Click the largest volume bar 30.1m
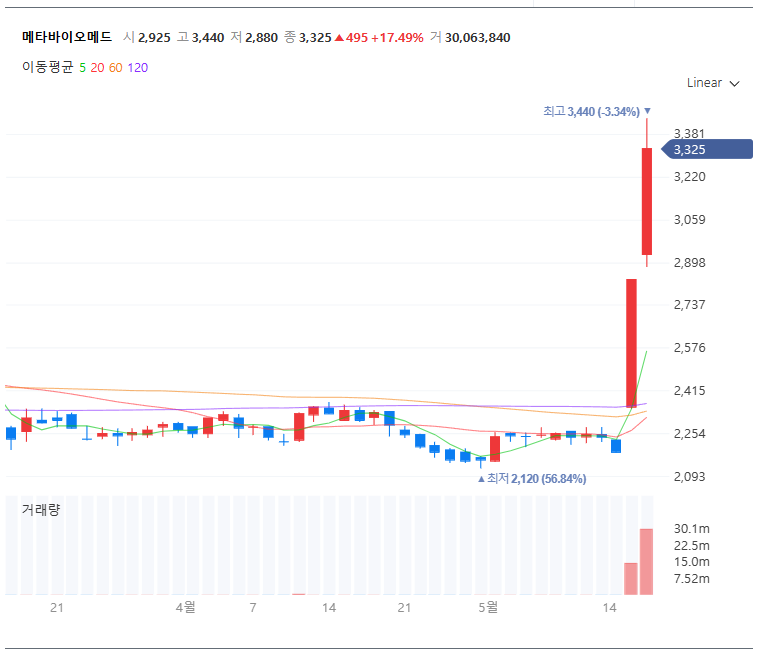 tap(646, 562)
